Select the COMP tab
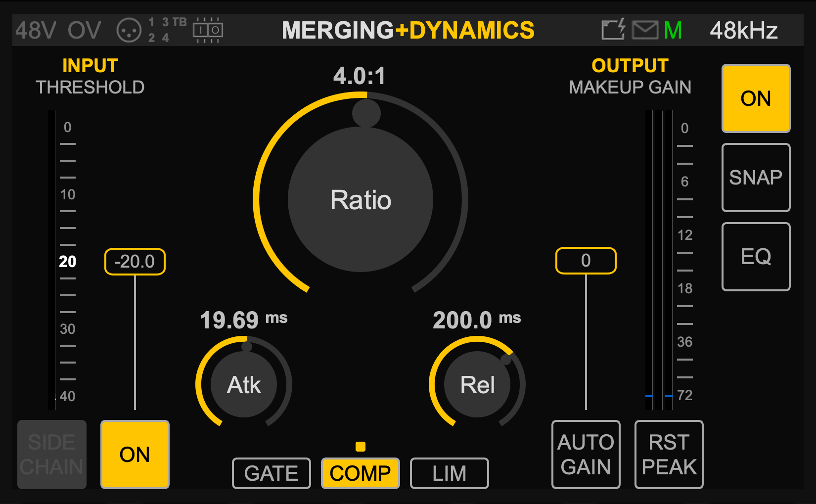The height and width of the screenshot is (504, 816). coord(361,473)
